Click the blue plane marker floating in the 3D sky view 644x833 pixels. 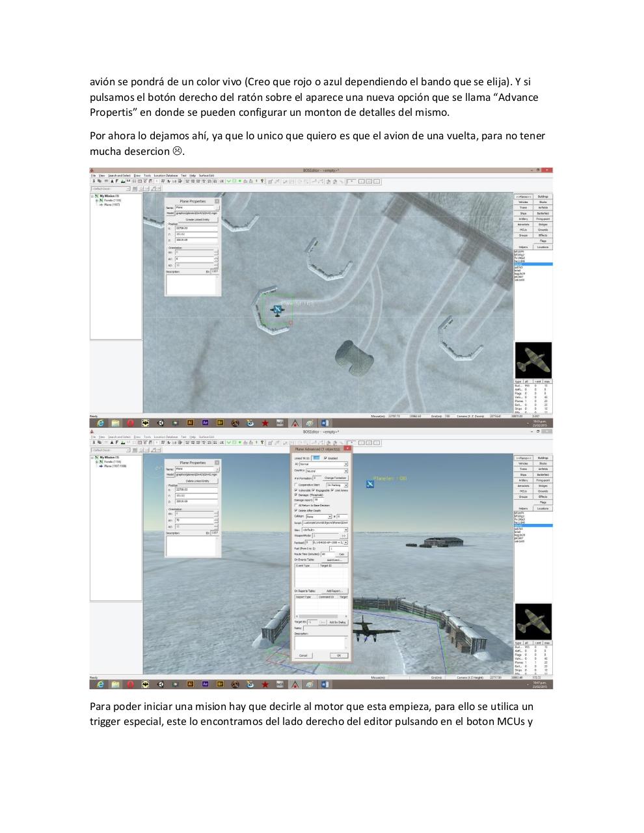pyautogui.click(x=369, y=484)
